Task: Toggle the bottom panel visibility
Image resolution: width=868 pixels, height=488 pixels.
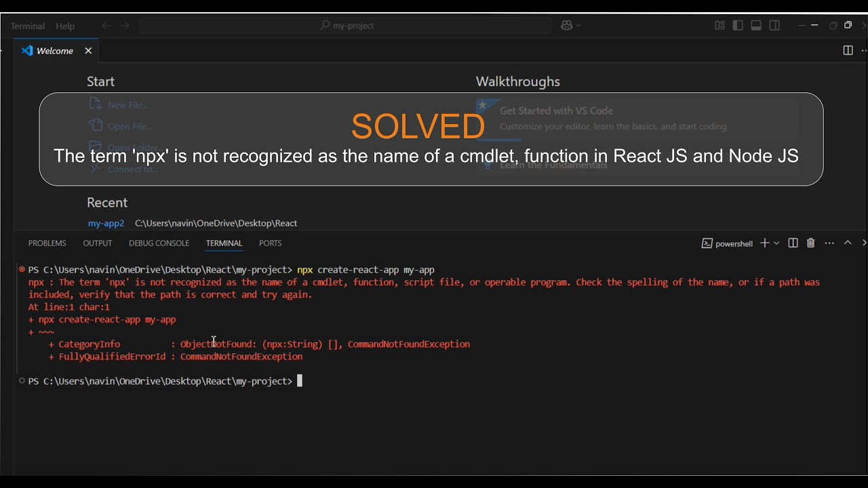Action: point(756,25)
